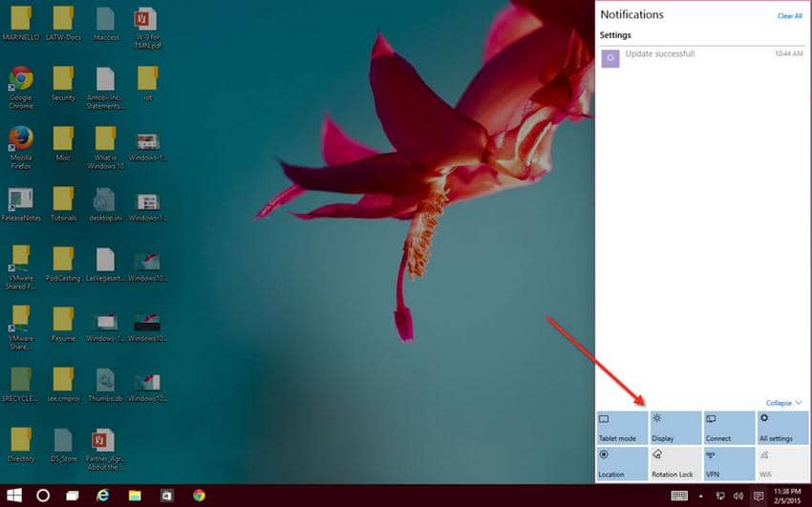Open the touch keyboard from taskbar
Viewport: 812px width, 507px height.
tap(680, 496)
